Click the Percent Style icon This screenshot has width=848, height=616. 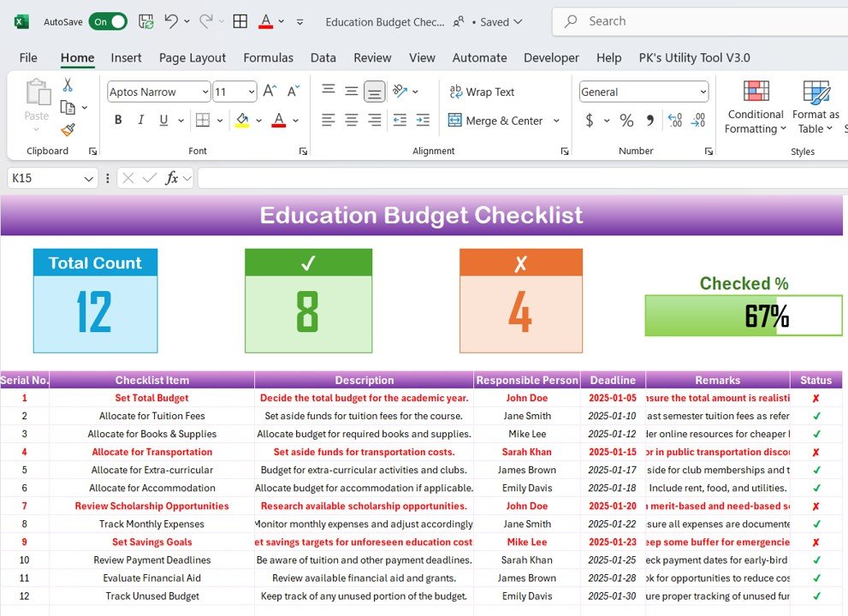click(x=626, y=121)
